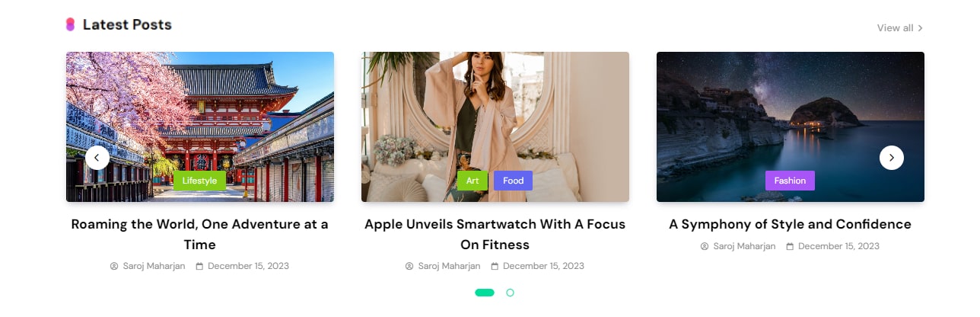Viewport: 980px width, 317px height.
Task: Click the author icon under A Symphony of Style post
Action: (x=705, y=246)
